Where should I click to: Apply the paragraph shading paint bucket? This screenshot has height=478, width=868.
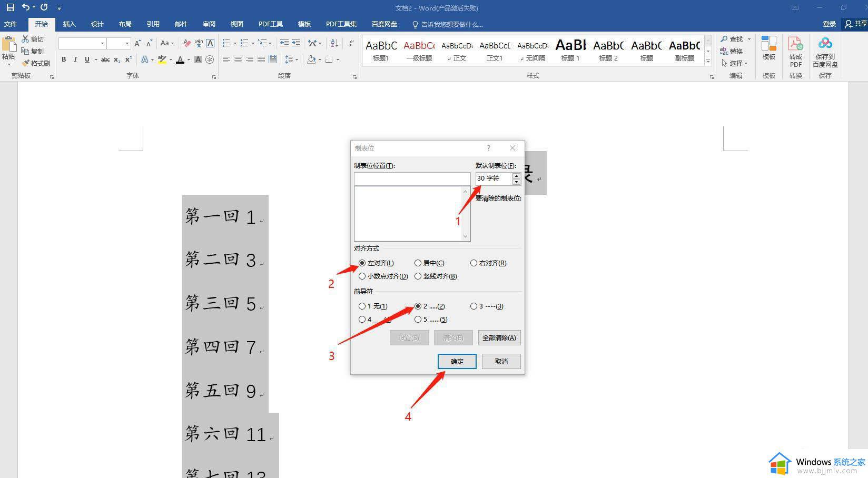pos(311,59)
